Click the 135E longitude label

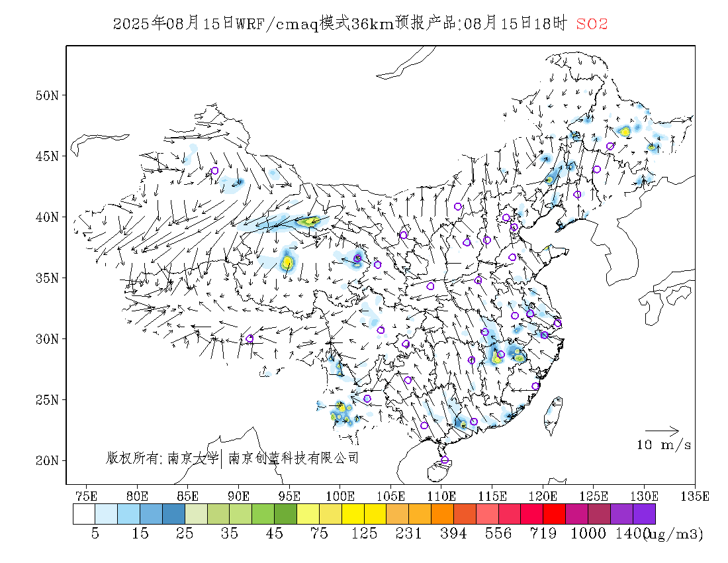[x=695, y=496]
